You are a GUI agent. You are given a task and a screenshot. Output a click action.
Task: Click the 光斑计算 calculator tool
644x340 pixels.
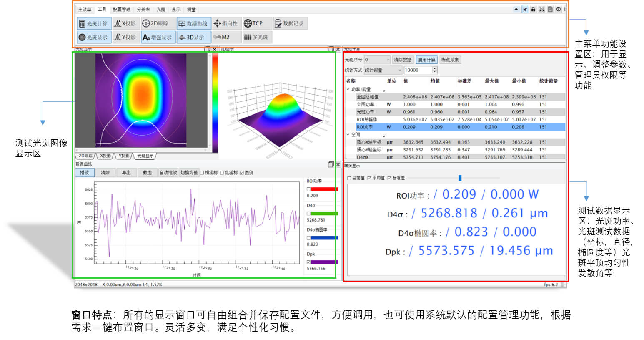tap(94, 24)
